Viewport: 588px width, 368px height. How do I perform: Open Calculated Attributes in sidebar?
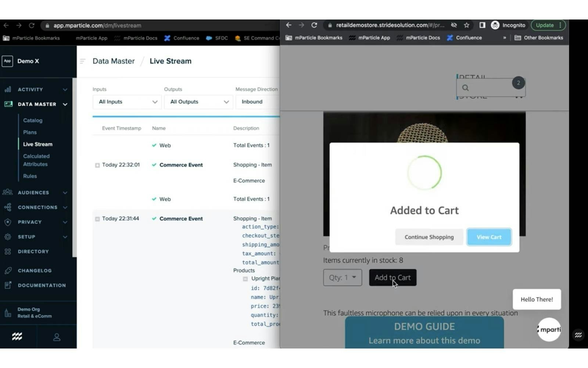tap(36, 160)
